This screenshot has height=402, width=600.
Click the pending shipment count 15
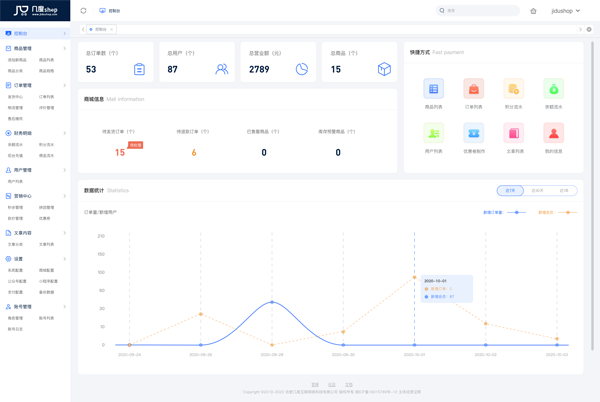point(120,153)
